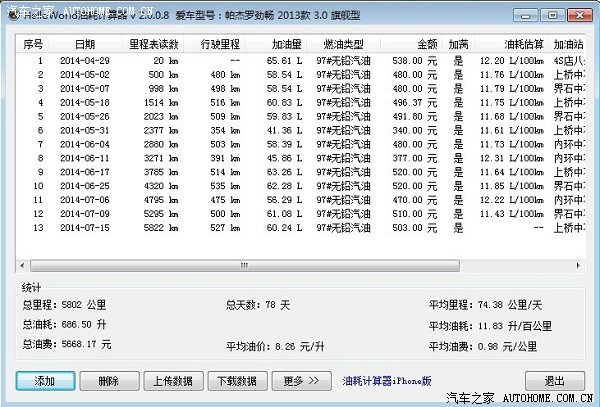Click 上传数据 to upload data
Screen dimensions: 600x407
click(173, 381)
